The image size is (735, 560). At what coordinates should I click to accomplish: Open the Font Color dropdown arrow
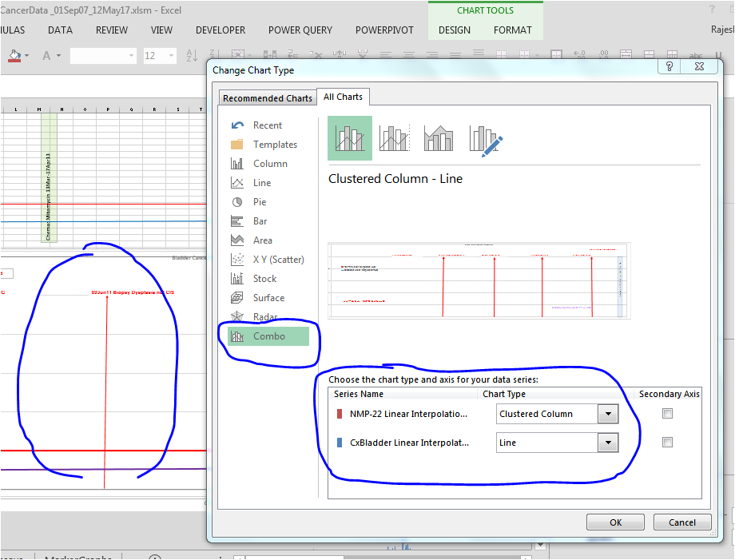pos(58,56)
